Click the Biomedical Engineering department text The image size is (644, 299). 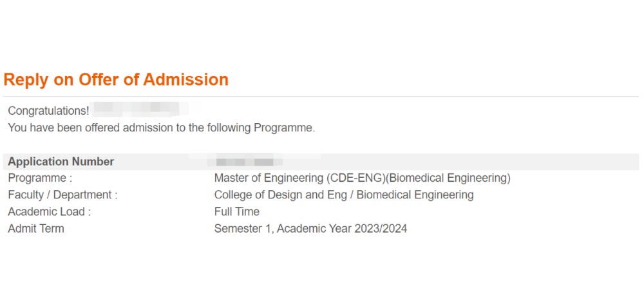coord(415,195)
